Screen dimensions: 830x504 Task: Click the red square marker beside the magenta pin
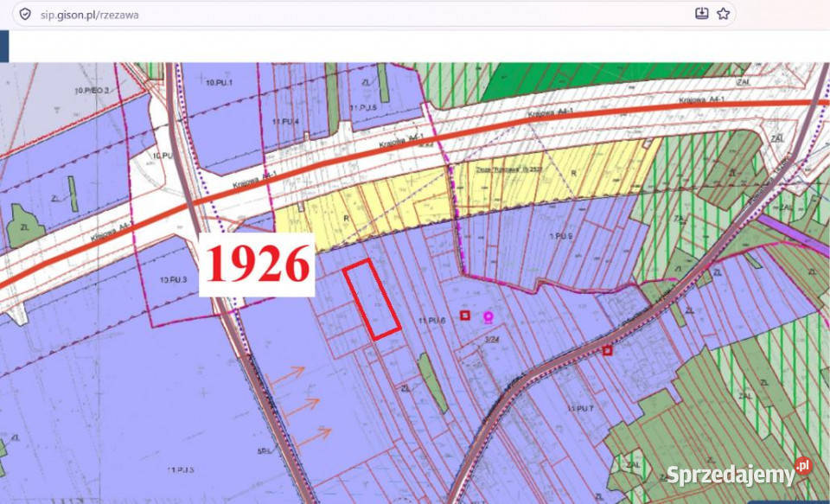coord(465,316)
